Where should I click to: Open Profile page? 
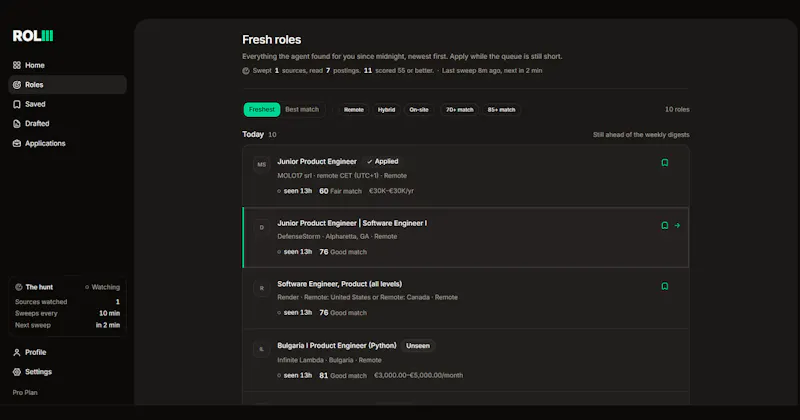(67, 352)
